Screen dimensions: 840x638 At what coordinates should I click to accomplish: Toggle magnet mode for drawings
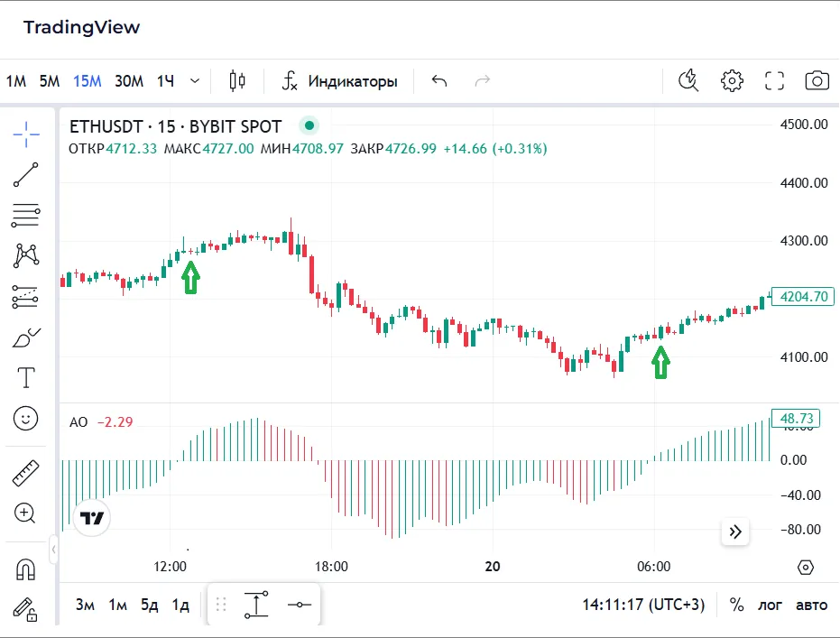click(x=26, y=570)
